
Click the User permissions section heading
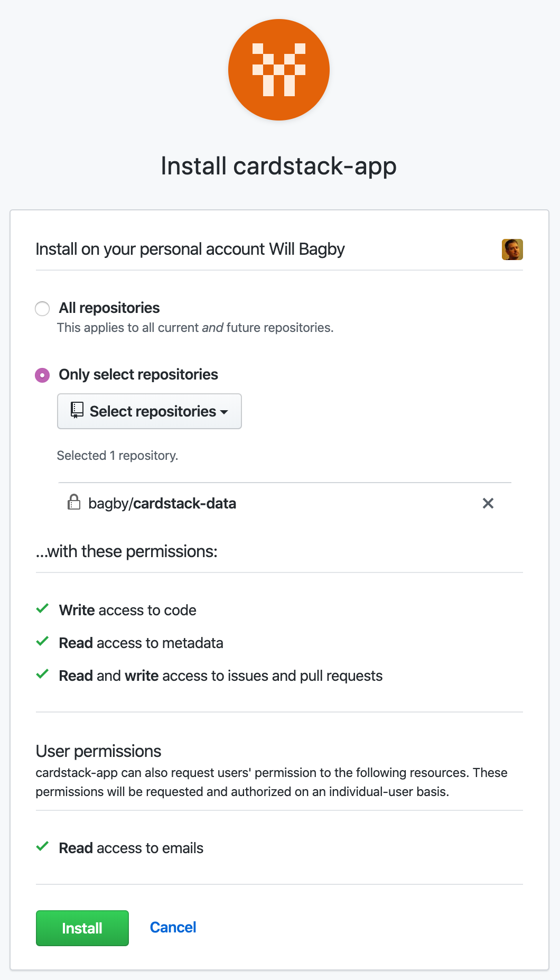tap(98, 751)
